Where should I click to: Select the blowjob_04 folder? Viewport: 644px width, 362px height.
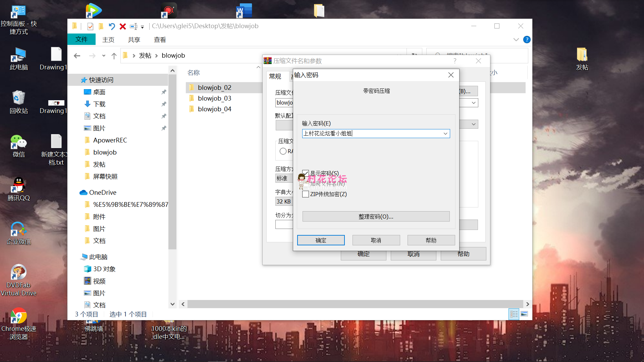tap(214, 109)
